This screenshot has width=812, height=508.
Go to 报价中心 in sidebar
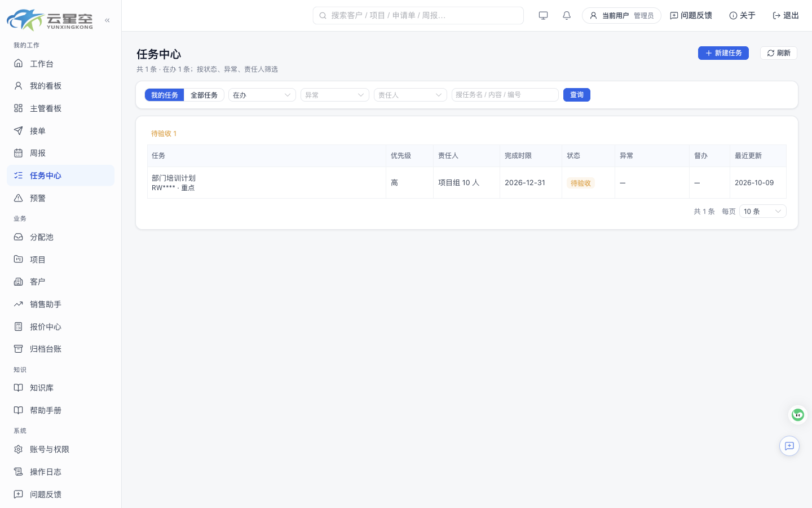[x=60, y=327]
